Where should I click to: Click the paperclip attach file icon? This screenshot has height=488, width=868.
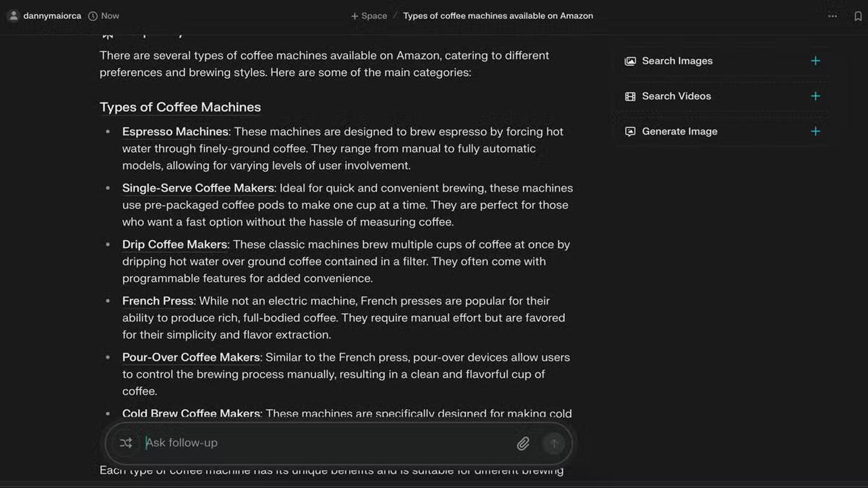pyautogui.click(x=523, y=443)
